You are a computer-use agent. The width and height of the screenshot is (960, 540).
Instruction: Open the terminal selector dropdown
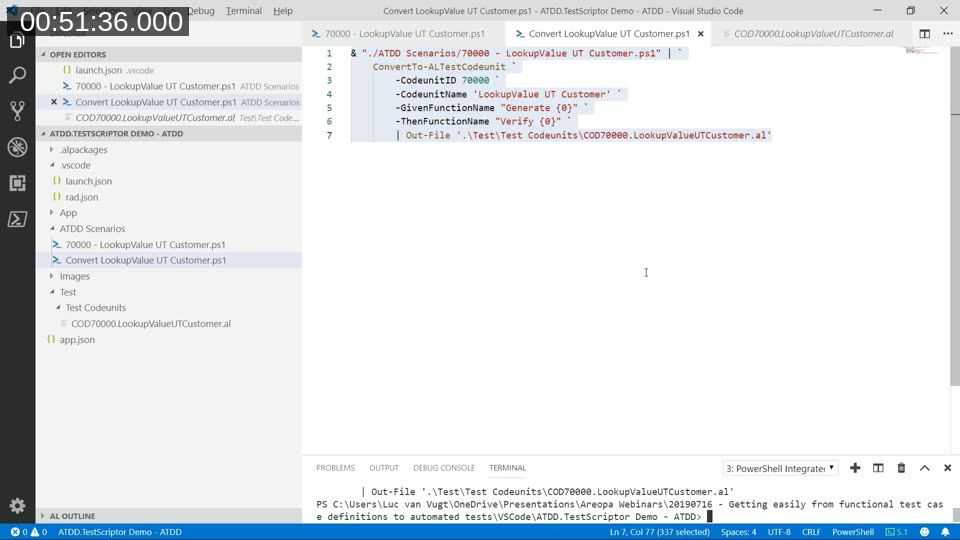click(780, 468)
